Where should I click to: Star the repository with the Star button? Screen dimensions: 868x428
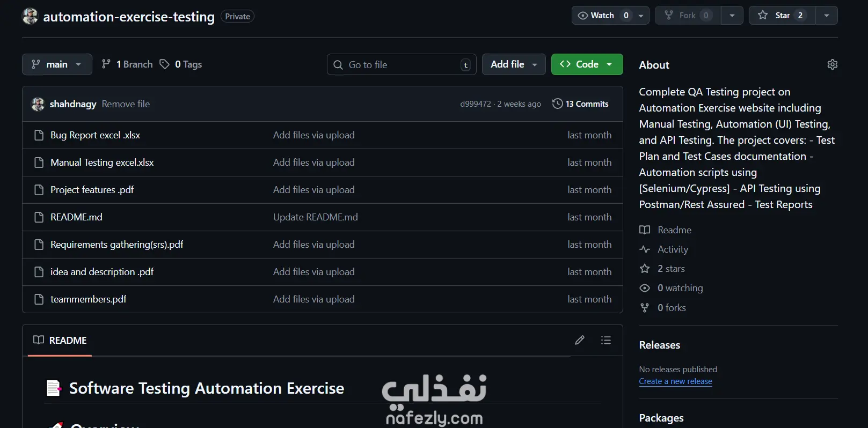point(782,16)
